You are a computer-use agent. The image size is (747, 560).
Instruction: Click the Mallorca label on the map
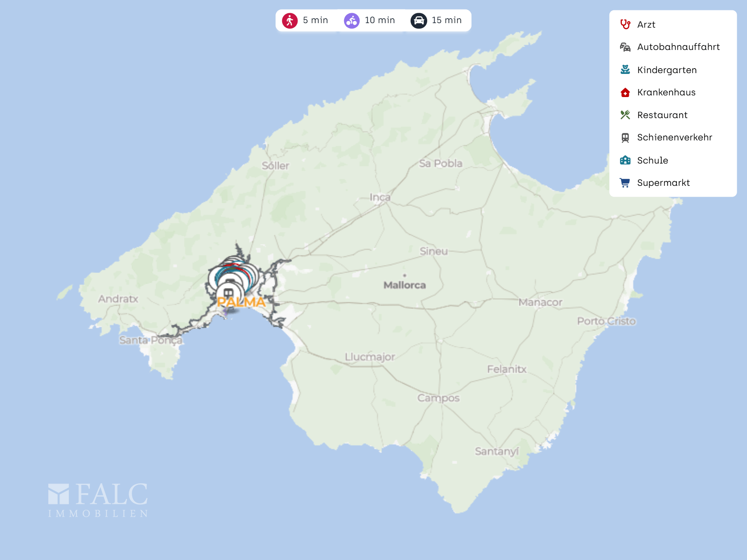404,285
